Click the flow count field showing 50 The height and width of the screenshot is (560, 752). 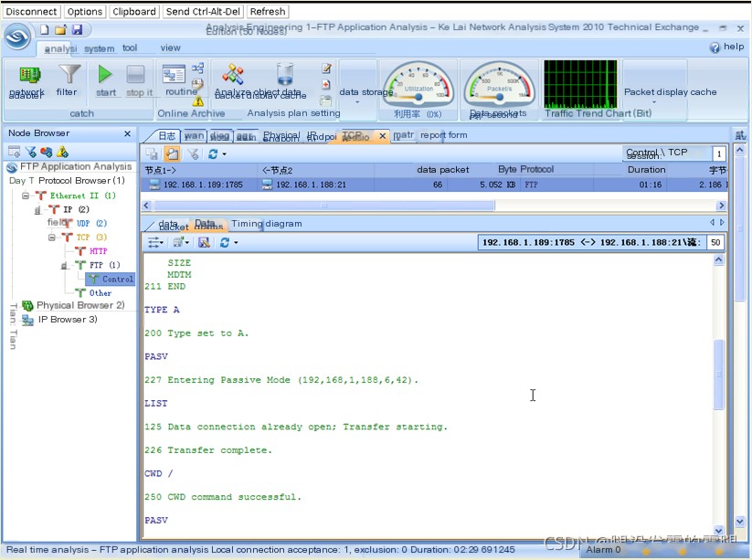coord(715,243)
